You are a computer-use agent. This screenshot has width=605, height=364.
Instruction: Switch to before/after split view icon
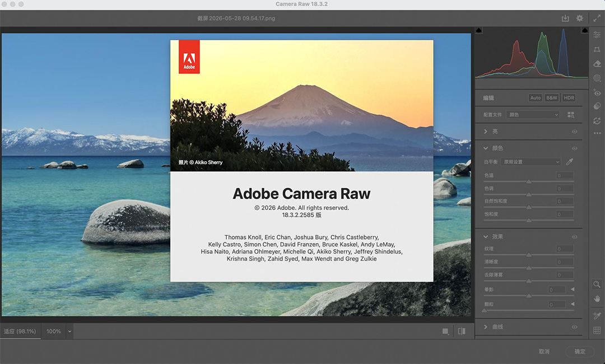[x=462, y=331]
